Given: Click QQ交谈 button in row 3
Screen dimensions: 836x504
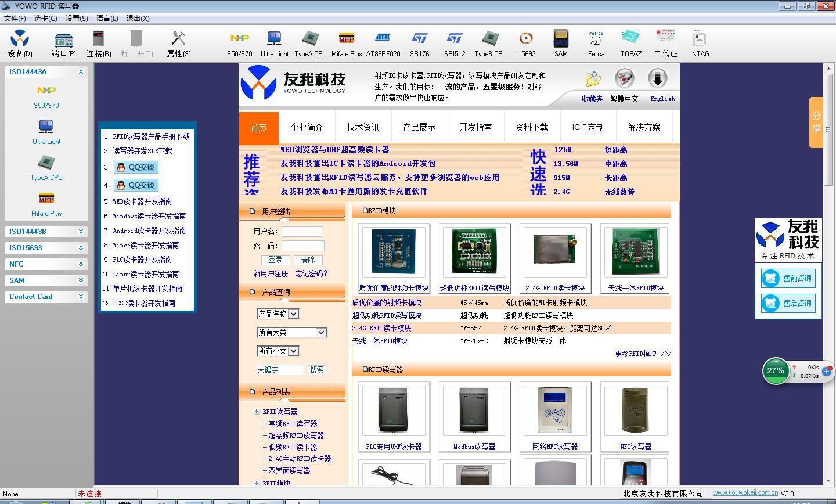Looking at the screenshot, I should (136, 167).
